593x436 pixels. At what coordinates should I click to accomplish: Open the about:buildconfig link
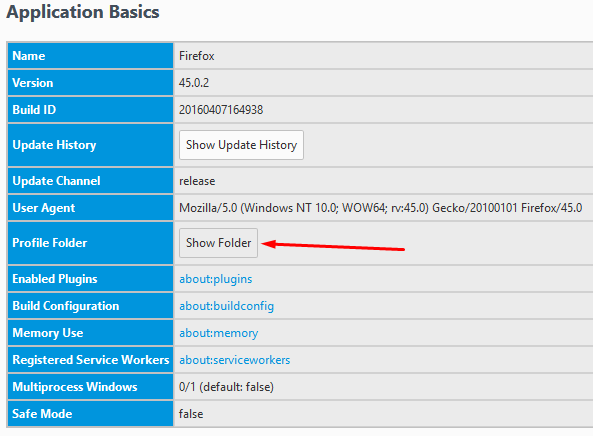coord(227,306)
